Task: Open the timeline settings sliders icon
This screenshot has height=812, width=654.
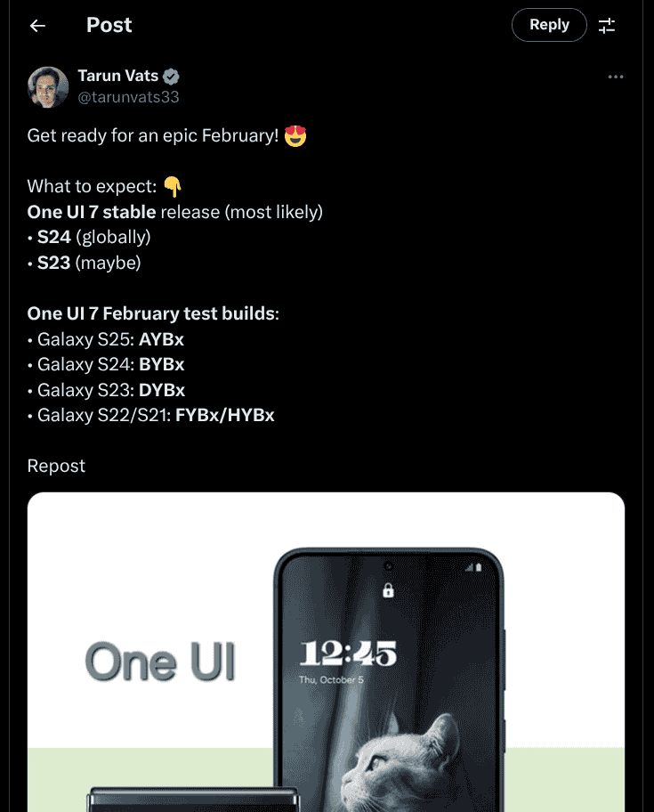Action: 607,25
